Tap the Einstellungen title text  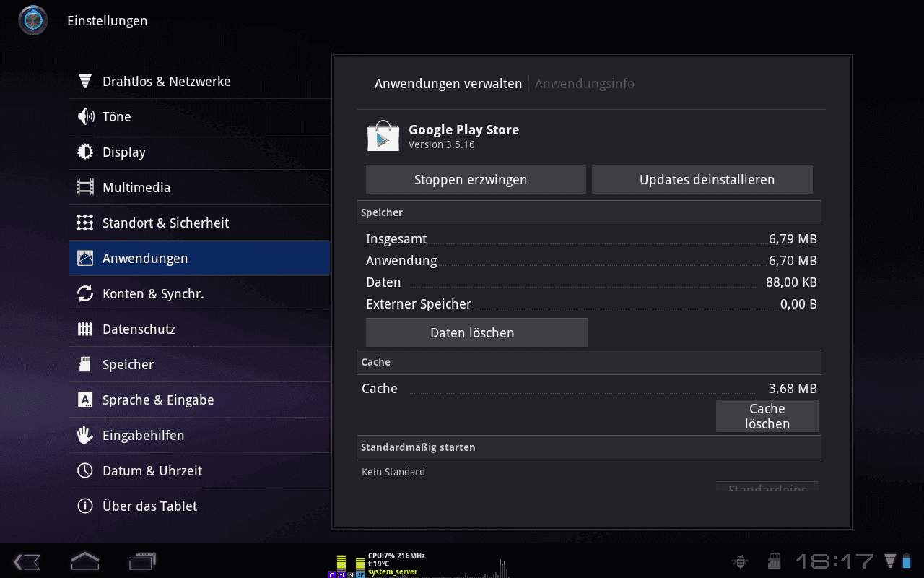pos(108,21)
